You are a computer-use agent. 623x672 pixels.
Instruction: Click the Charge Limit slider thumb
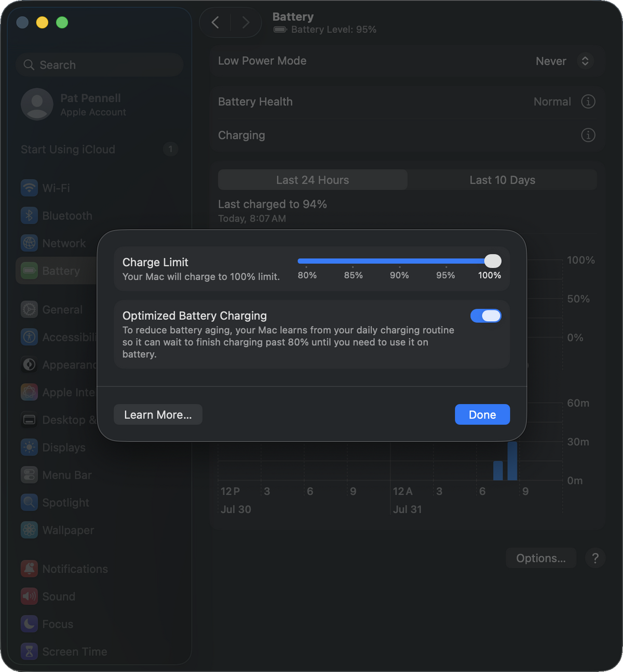(493, 261)
